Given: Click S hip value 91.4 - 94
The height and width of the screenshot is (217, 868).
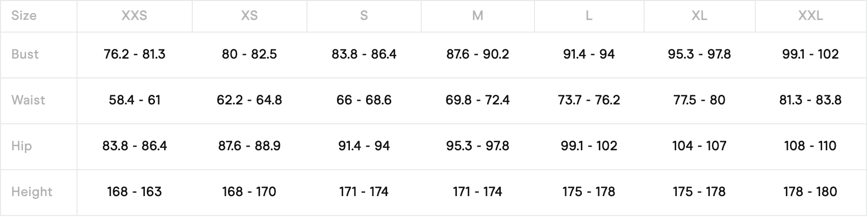Looking at the screenshot, I should [364, 146].
